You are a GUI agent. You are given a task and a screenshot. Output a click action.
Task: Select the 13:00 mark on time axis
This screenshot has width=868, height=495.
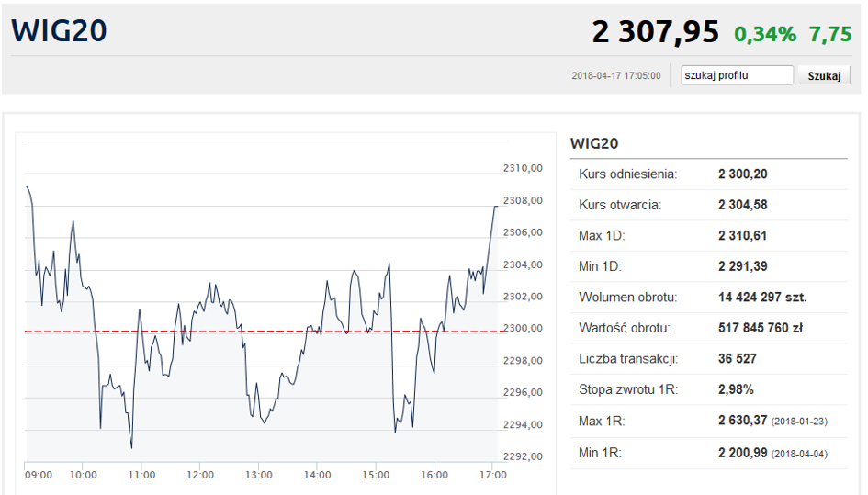point(259,475)
